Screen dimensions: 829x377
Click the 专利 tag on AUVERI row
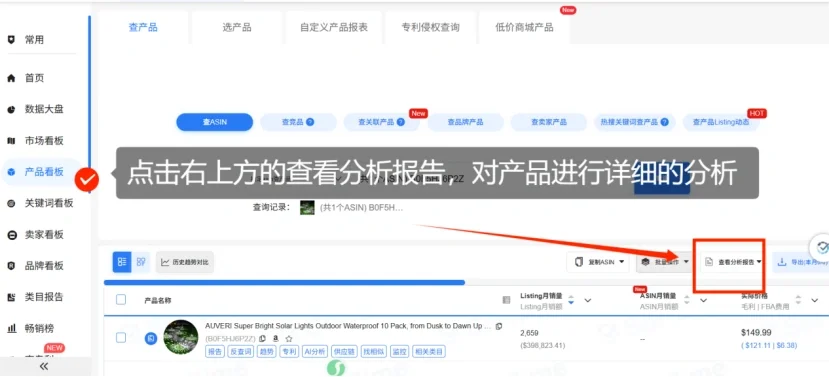point(289,352)
